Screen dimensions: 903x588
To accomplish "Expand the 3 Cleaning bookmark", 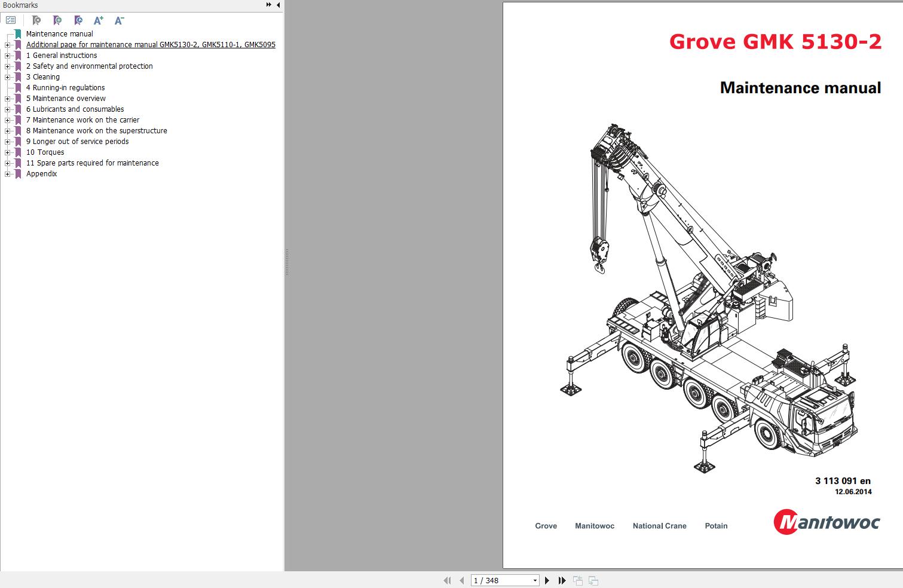I will tap(8, 77).
